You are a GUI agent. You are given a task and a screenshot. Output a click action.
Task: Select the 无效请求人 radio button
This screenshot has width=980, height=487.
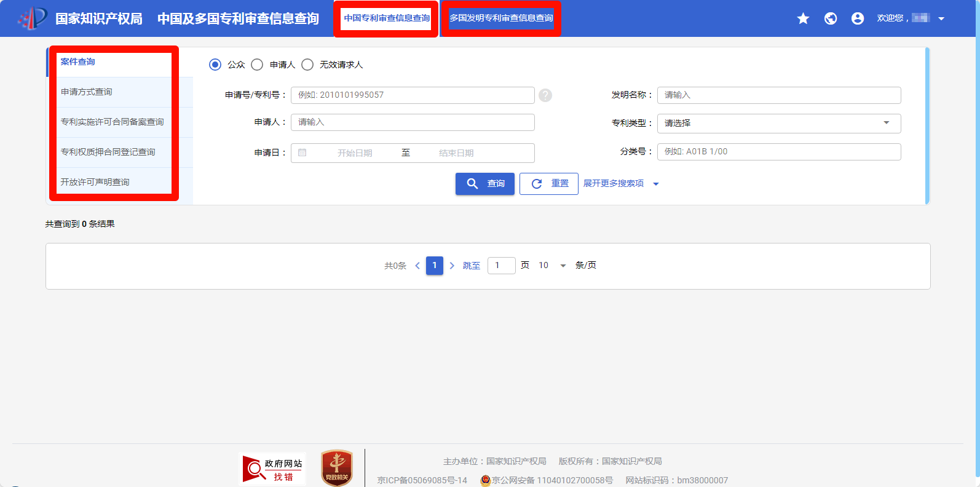click(307, 65)
